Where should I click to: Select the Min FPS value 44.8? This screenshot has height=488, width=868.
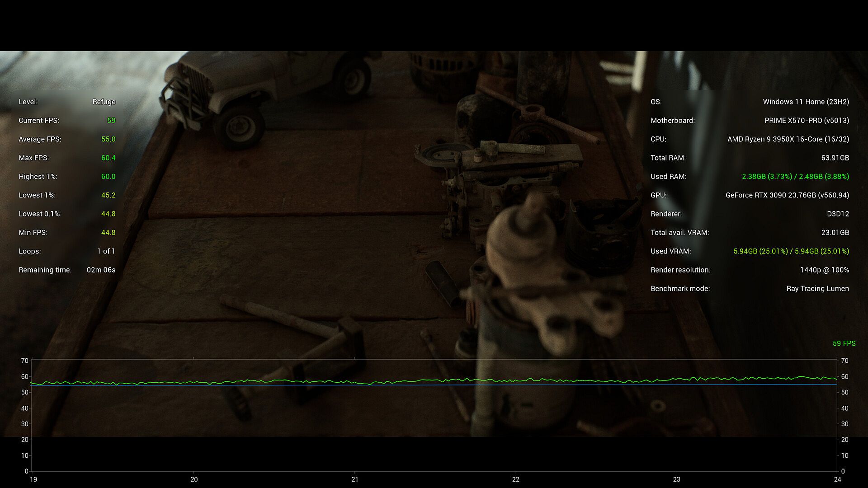108,232
